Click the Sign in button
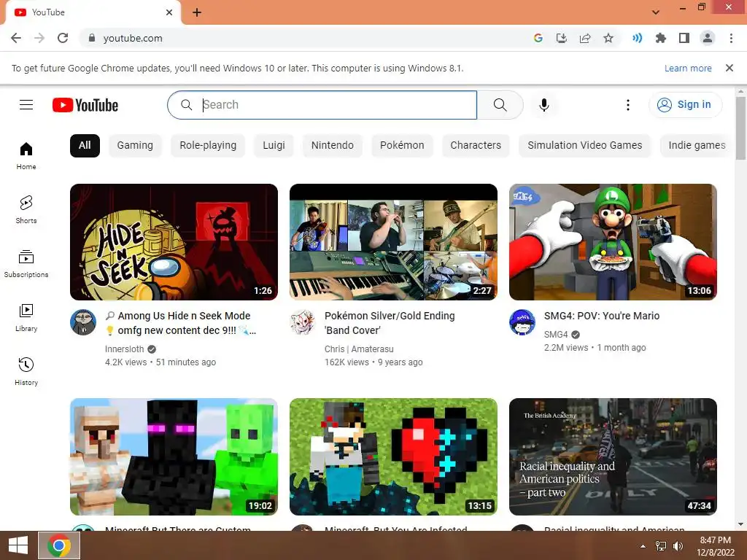This screenshot has height=560, width=747. [x=685, y=105]
